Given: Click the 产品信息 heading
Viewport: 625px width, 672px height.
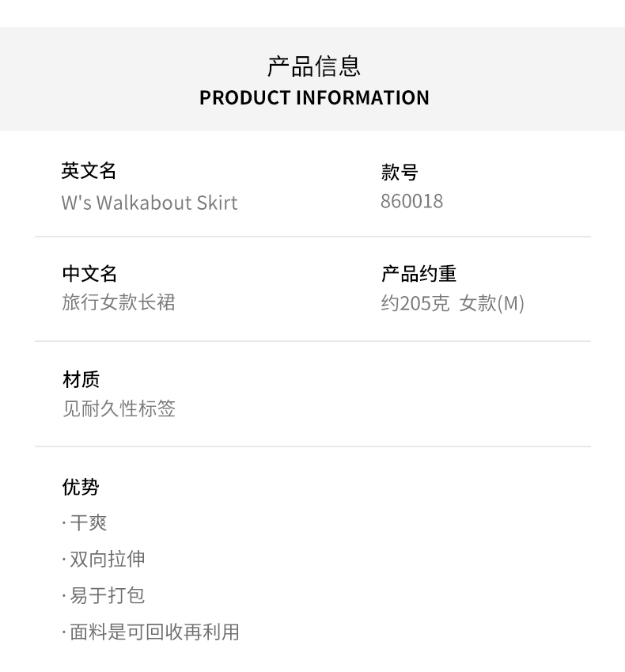Looking at the screenshot, I should click(314, 66).
